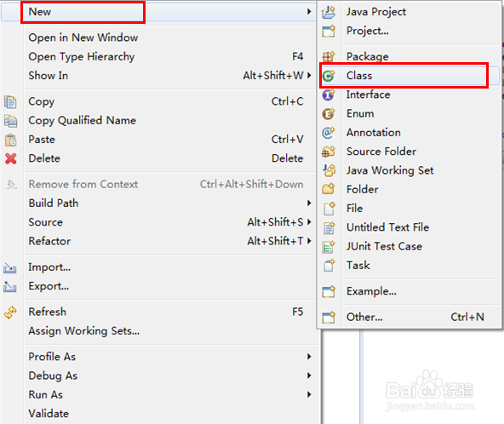Click the Java Working Set icon
Screen dimensions: 504x424
click(x=329, y=170)
